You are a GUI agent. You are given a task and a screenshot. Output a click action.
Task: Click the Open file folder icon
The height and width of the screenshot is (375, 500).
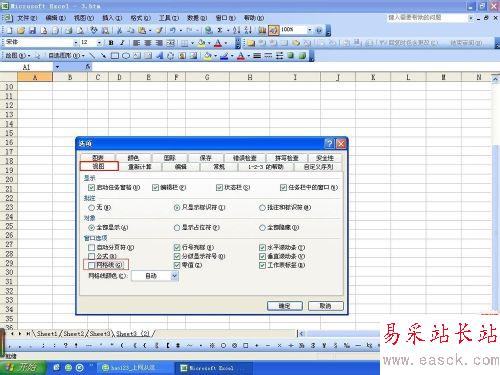point(21,31)
